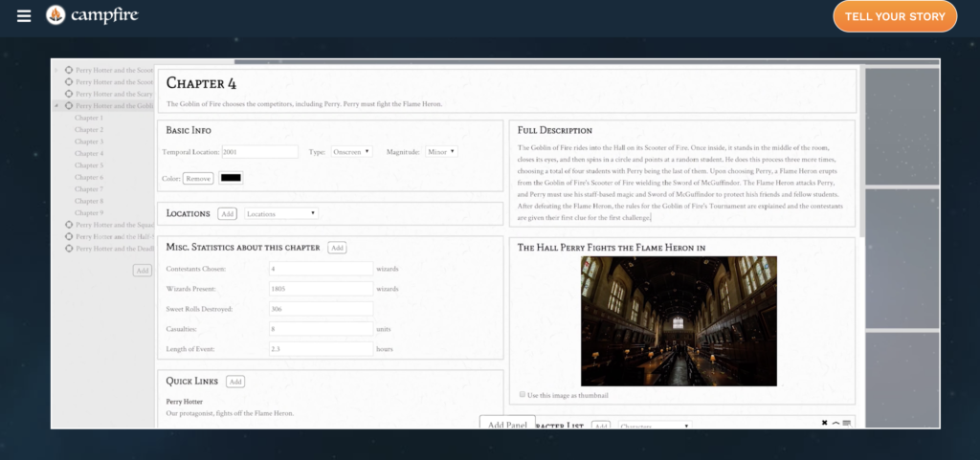
Task: Click the lines icon on Character List panel
Action: (x=847, y=424)
